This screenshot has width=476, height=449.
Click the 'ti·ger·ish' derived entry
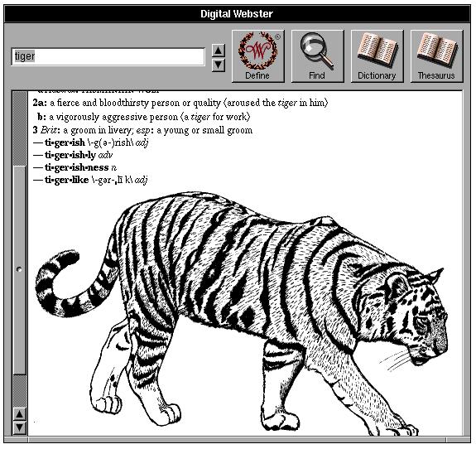tap(91, 142)
